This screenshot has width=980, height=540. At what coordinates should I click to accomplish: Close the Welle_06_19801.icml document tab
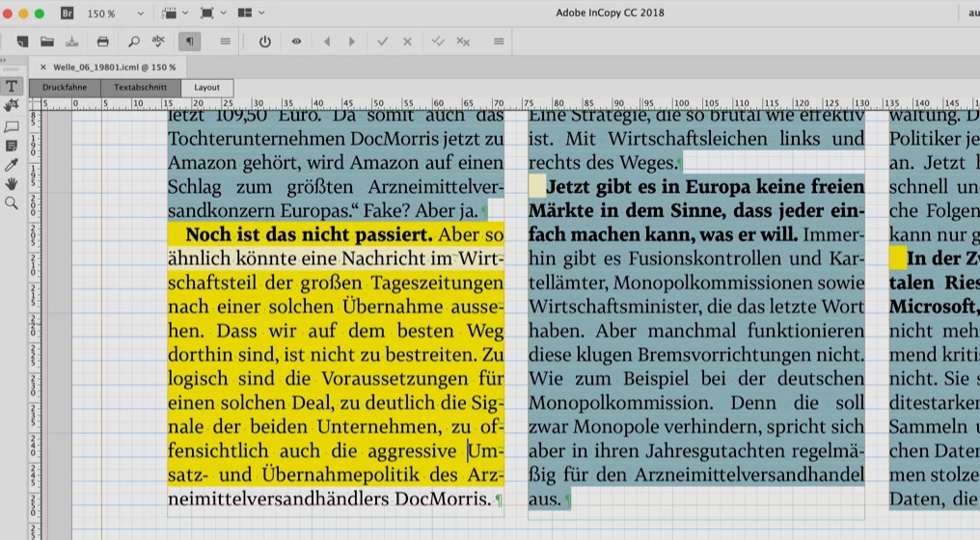pos(42,67)
